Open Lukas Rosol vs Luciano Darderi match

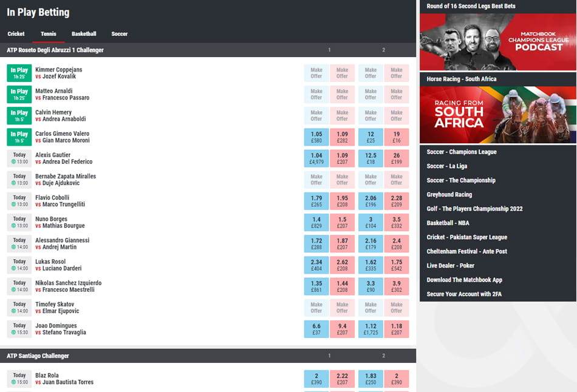pyautogui.click(x=58, y=265)
